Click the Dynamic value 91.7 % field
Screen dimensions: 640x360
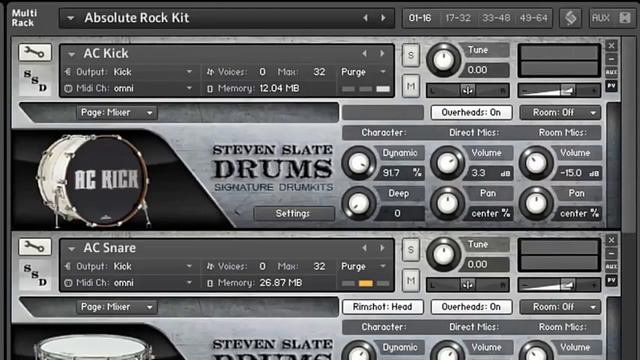point(401,173)
